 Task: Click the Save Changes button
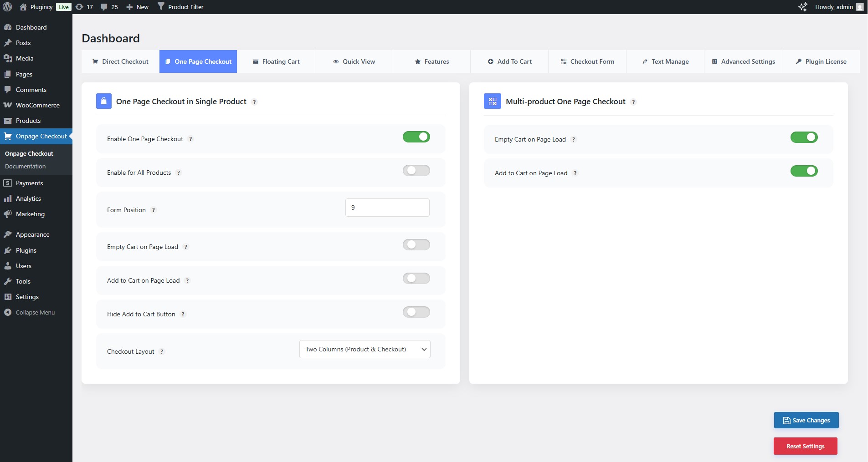coord(806,420)
